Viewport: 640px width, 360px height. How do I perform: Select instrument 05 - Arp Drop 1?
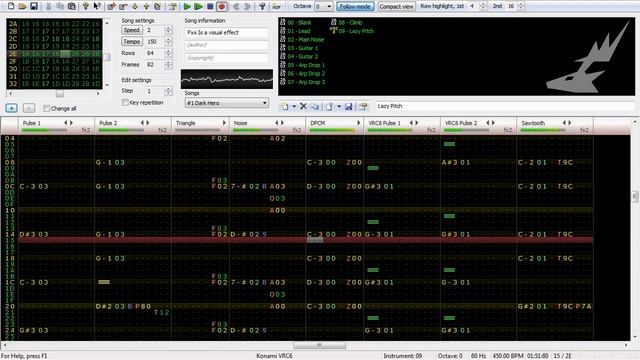(302, 65)
